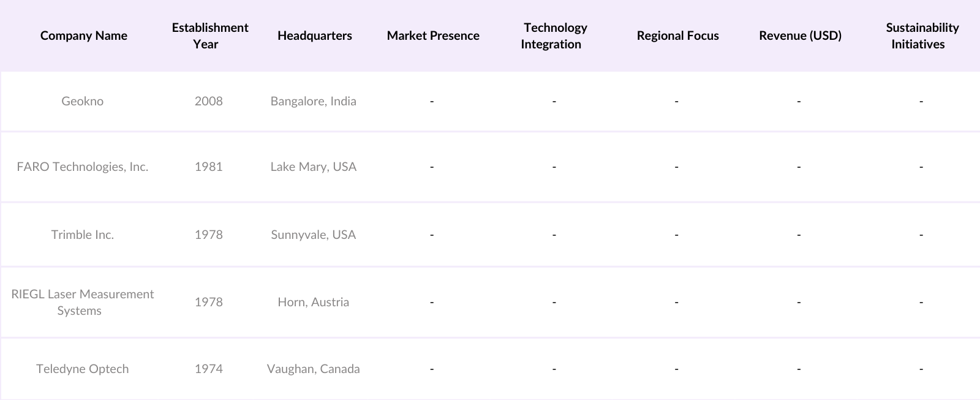Click the Teledyne Optech company cell
The height and width of the screenshot is (400, 980).
point(83,369)
